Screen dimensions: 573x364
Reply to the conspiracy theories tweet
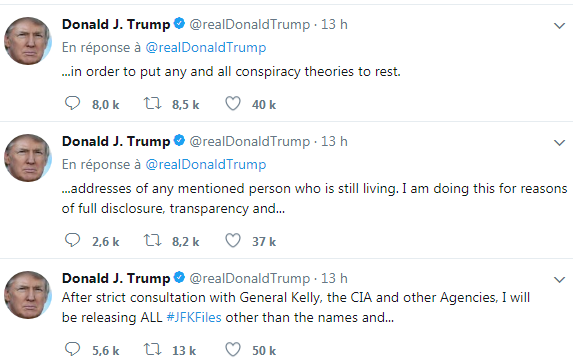72,103
